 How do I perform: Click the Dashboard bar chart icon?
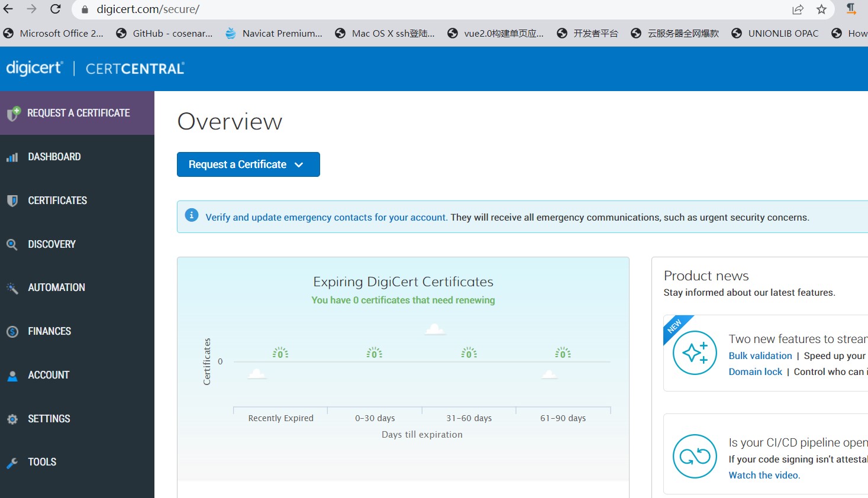[12, 157]
